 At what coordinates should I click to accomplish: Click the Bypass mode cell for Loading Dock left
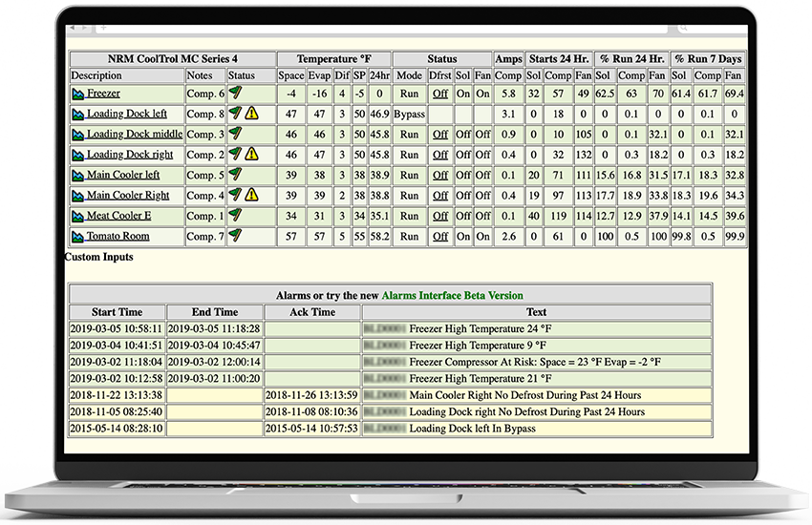pos(409,114)
